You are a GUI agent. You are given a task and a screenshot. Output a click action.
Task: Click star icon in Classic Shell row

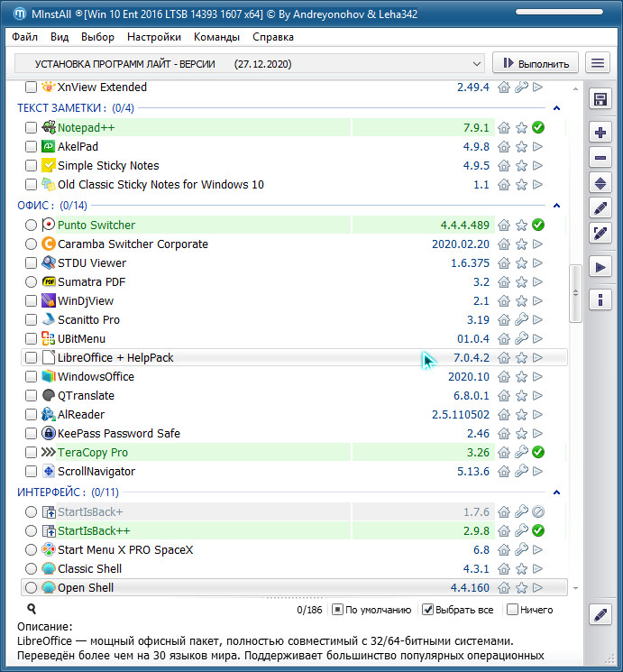coord(521,569)
